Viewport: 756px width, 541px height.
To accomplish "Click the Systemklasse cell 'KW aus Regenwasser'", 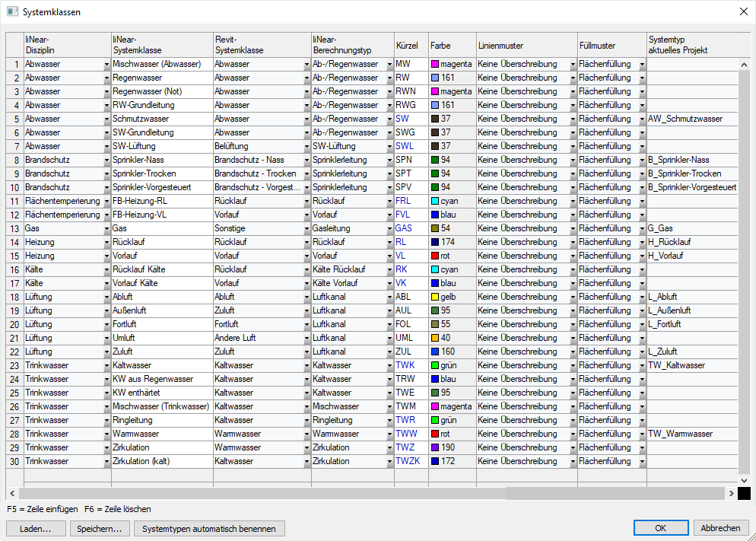I will [x=162, y=379].
